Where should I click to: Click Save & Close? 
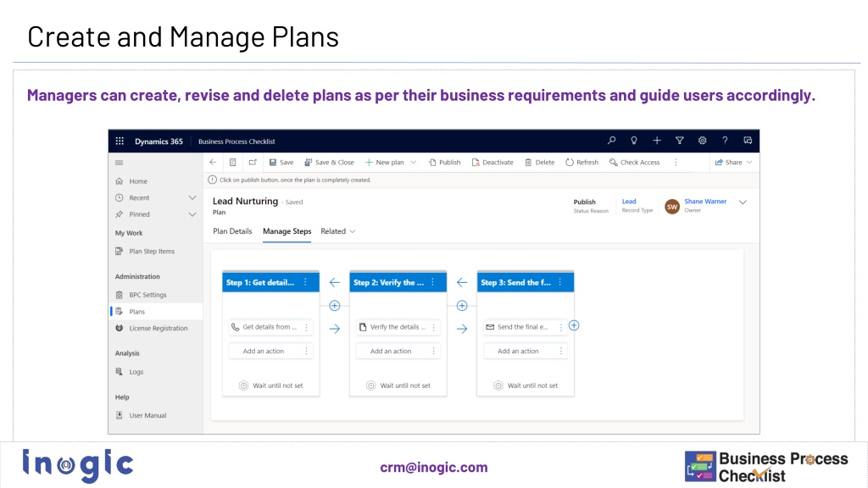click(329, 162)
